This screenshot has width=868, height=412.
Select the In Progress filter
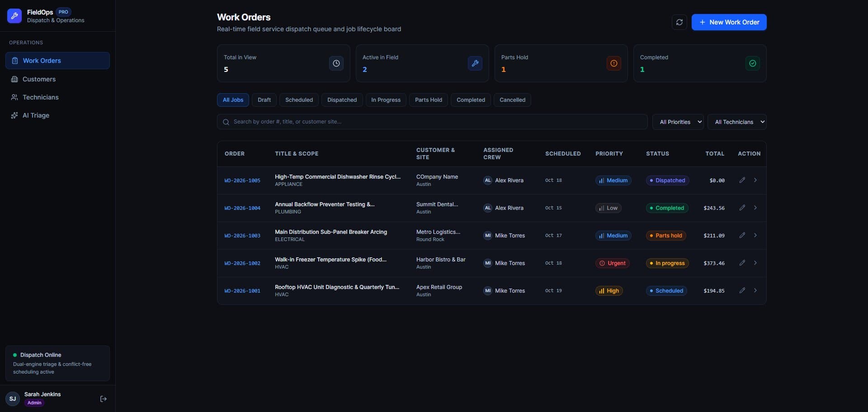point(386,100)
